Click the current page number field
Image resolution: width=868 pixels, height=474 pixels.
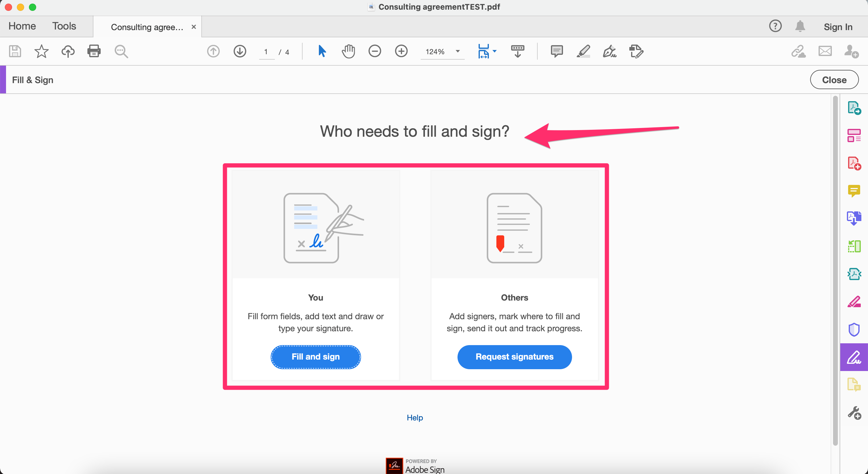click(266, 52)
